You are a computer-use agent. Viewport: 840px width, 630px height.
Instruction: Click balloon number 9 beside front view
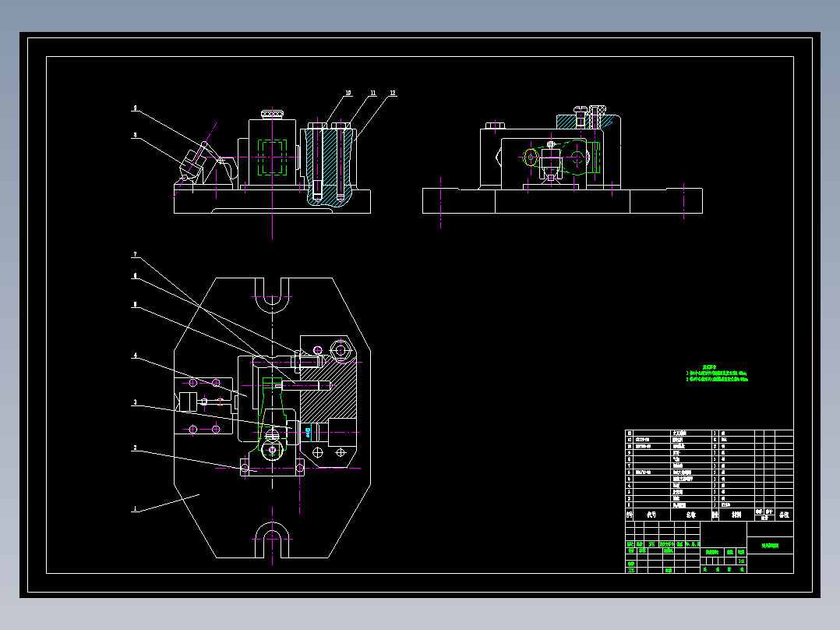pos(135,108)
